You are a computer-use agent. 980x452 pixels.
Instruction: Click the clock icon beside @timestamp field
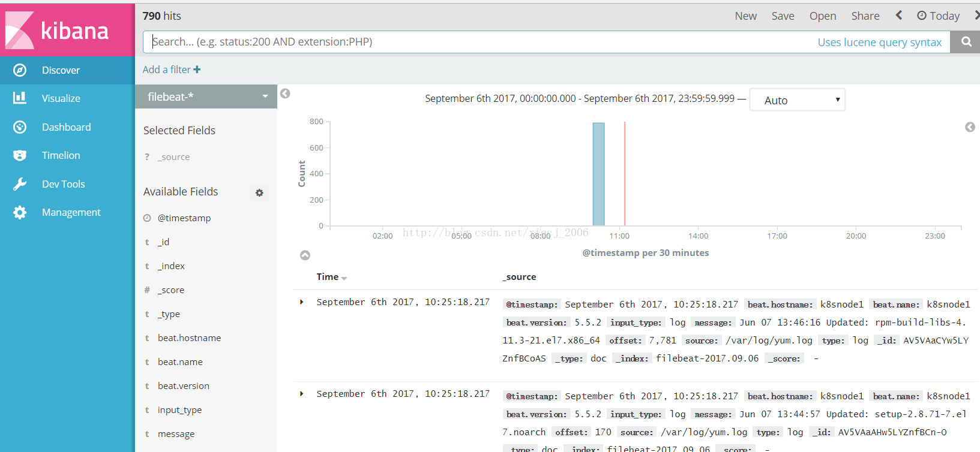pyautogui.click(x=147, y=218)
